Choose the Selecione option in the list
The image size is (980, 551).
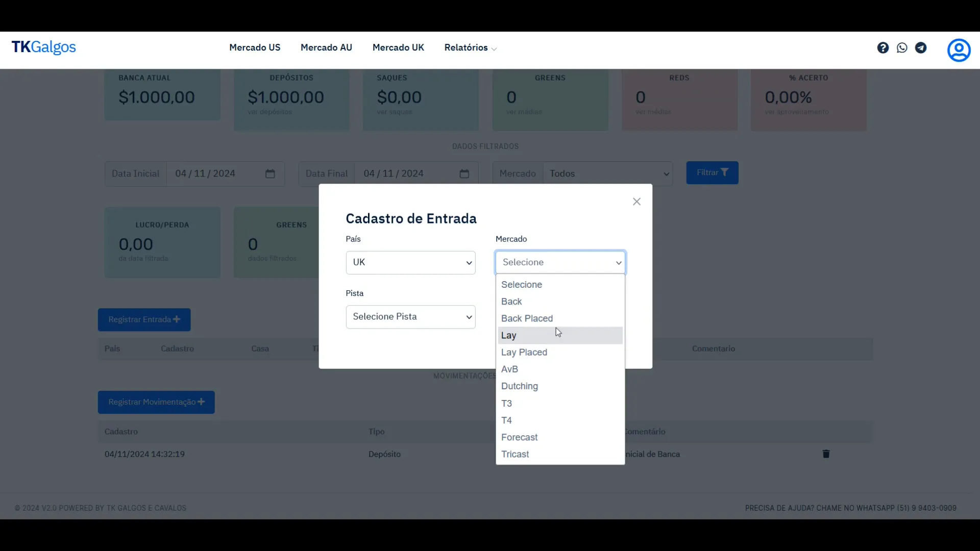pos(560,285)
